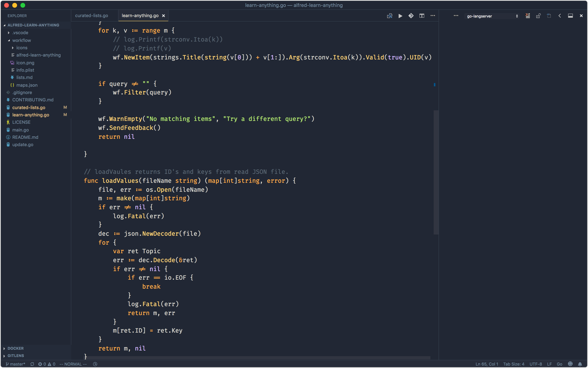
Task: Expand the .vscode folder
Action: click(x=20, y=33)
